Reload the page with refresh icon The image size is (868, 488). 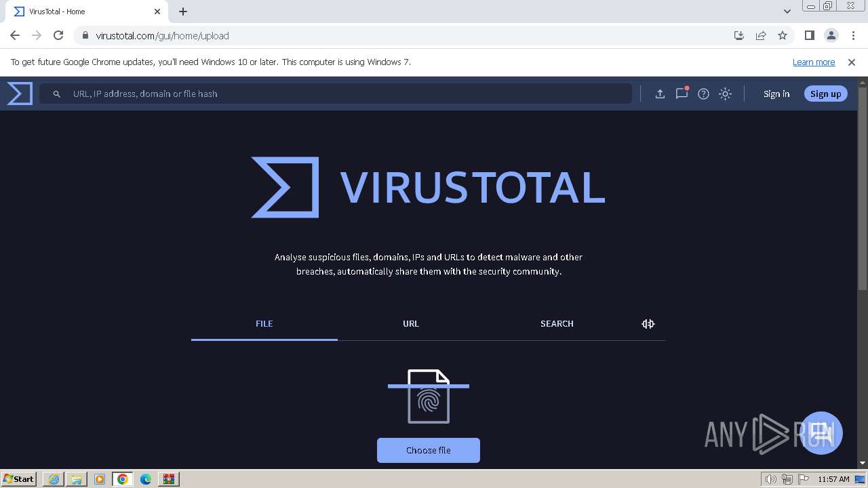(58, 35)
